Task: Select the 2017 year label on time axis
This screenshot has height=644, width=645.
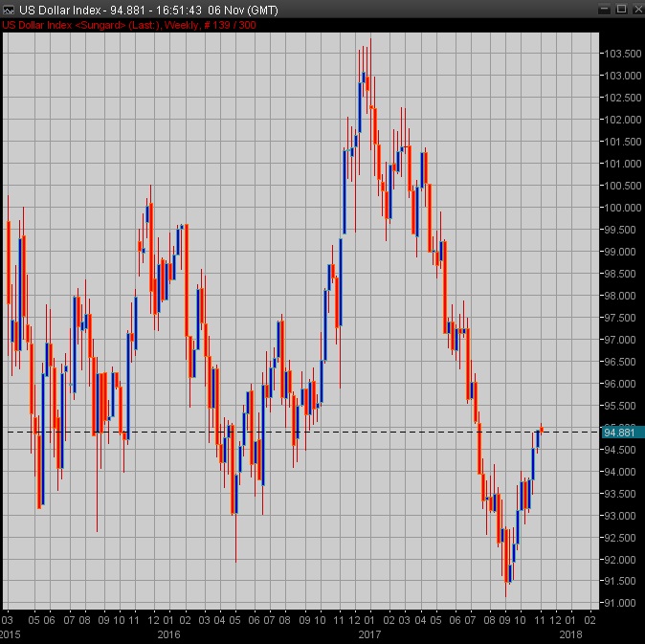Action: click(x=369, y=633)
